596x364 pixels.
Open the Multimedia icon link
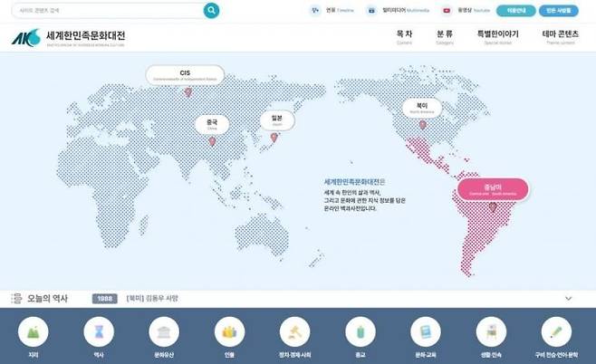371,11
